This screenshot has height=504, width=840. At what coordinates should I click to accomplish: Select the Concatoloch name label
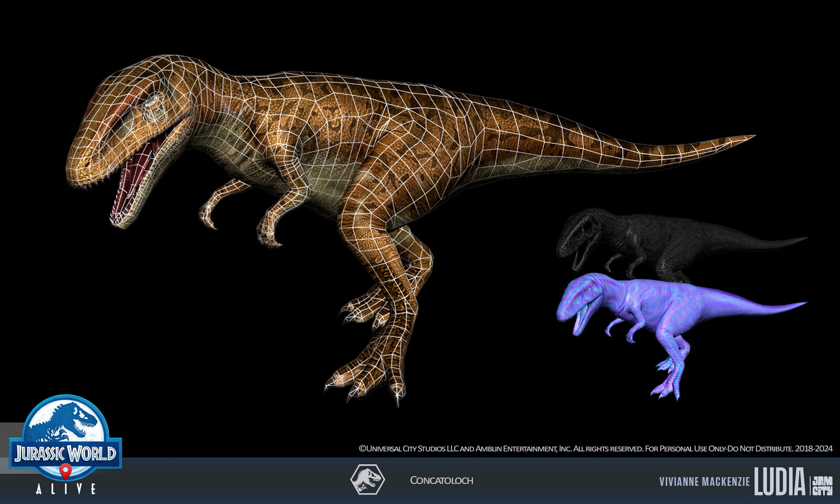point(442,480)
